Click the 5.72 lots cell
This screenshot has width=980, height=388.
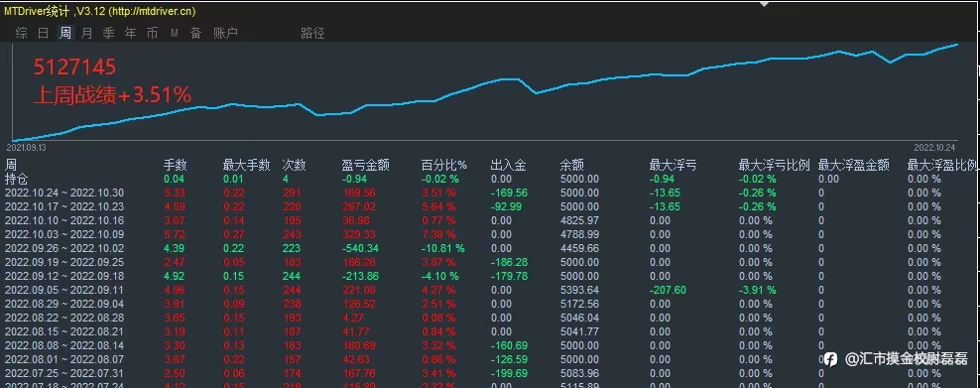point(175,234)
